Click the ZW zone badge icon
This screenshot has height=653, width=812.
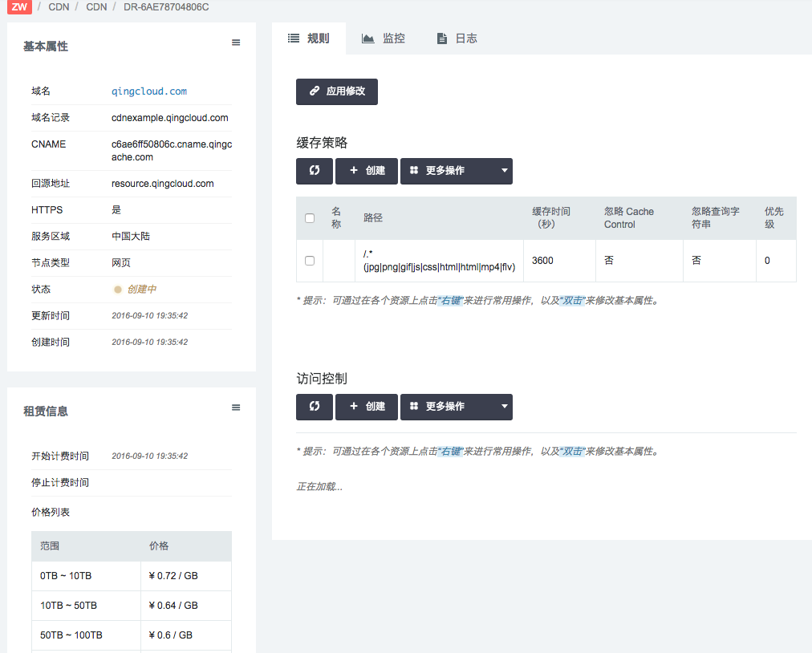click(x=19, y=7)
